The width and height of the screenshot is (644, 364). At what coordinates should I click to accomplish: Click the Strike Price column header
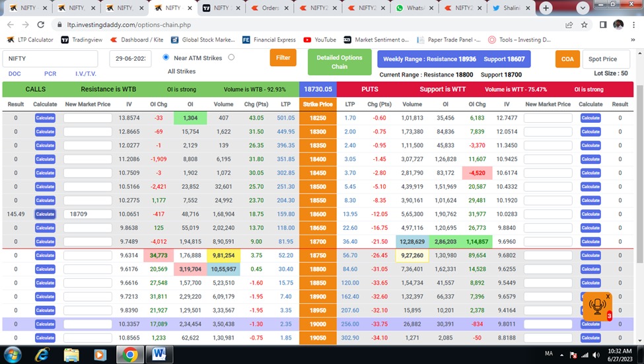point(318,104)
